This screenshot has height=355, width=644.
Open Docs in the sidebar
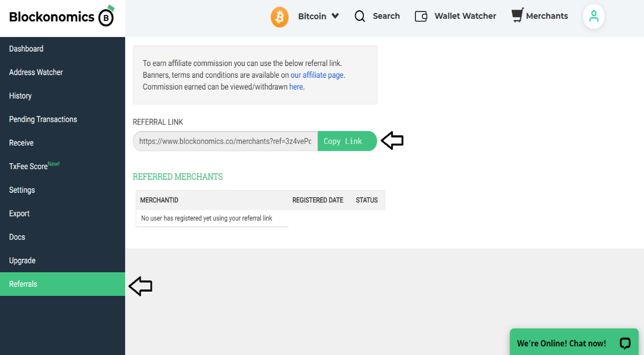[x=62, y=237]
